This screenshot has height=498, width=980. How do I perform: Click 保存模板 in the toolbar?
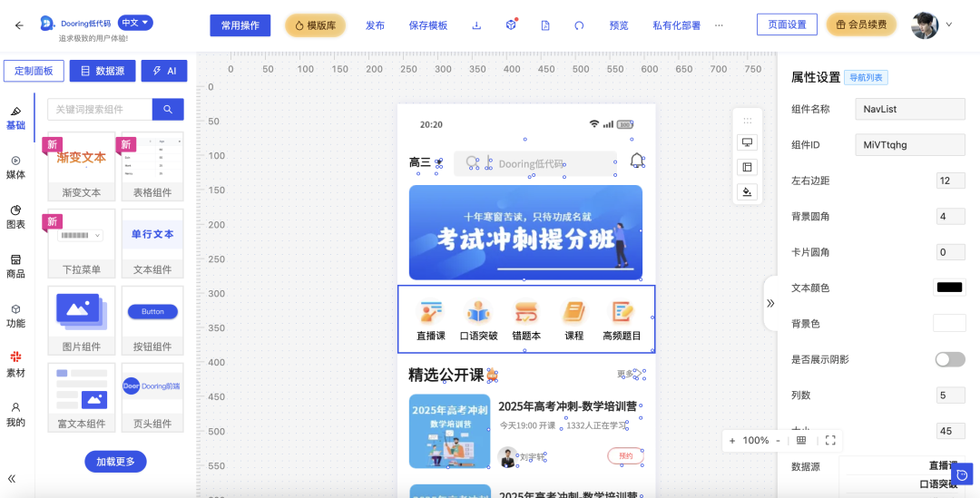428,25
